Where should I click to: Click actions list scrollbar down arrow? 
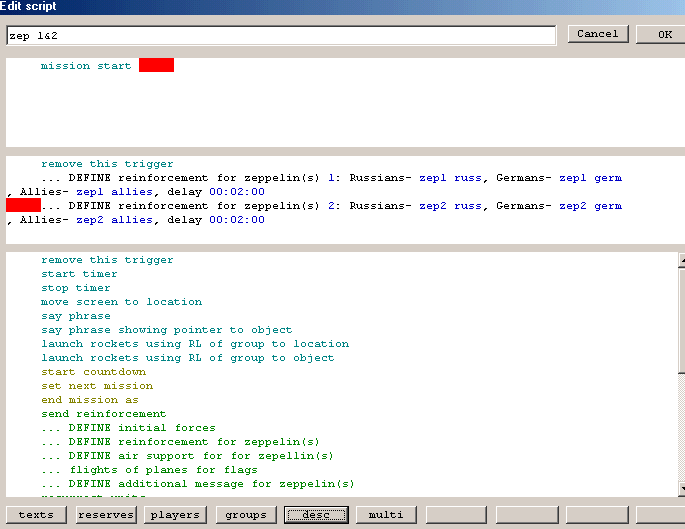(x=682, y=488)
